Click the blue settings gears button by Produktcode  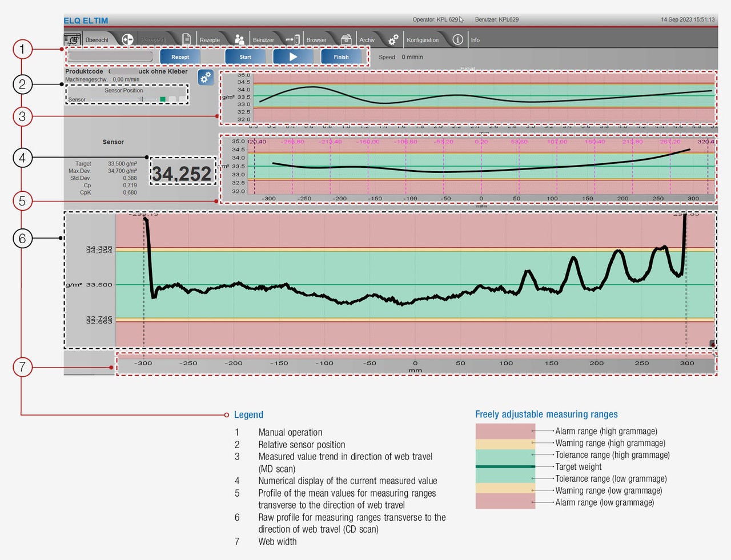(206, 77)
